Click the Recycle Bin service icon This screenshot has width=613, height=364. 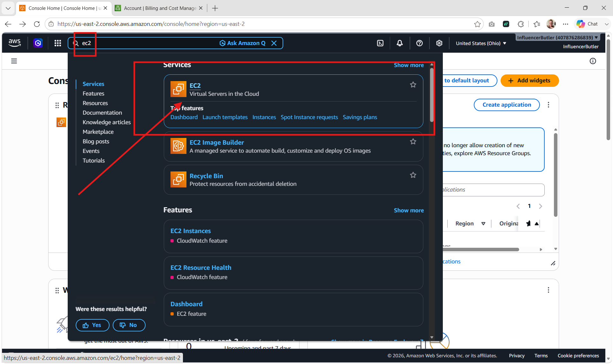(x=178, y=179)
